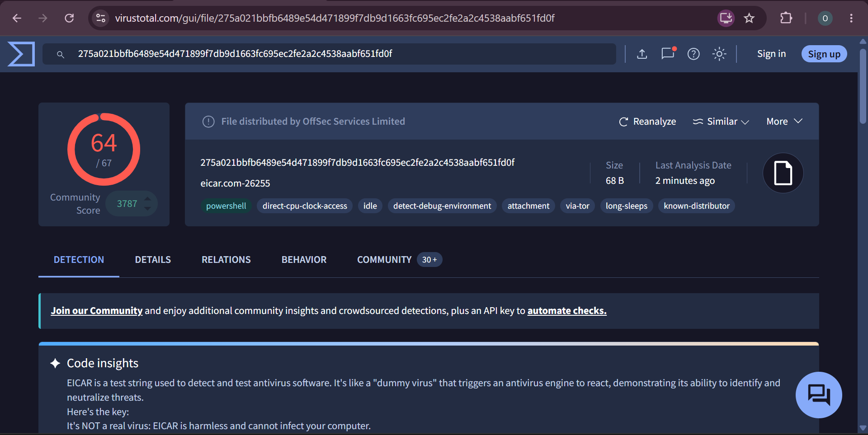Screen dimensions: 868x435
Task: Click the search magnifier icon
Action: click(60, 54)
